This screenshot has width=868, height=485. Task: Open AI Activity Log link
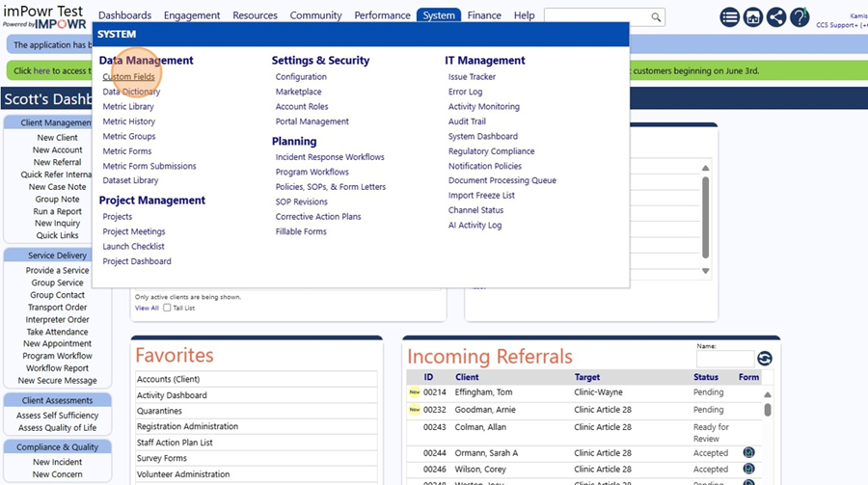[x=475, y=226]
